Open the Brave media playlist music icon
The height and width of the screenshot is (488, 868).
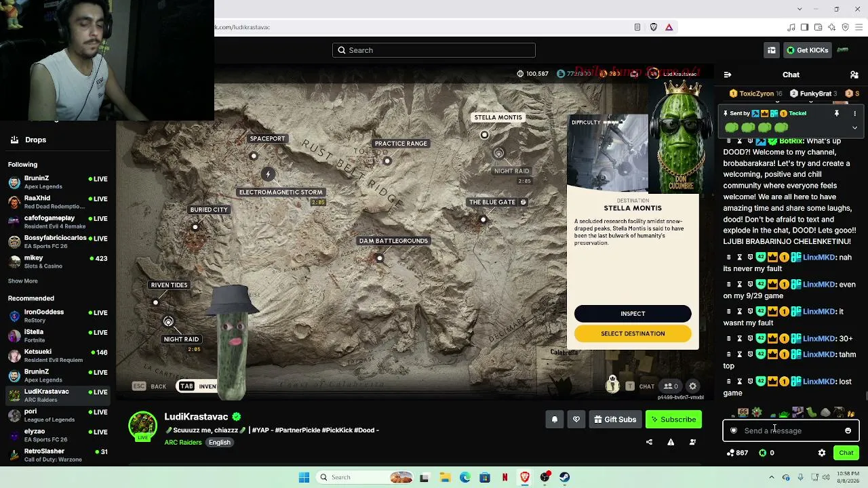[x=791, y=27]
